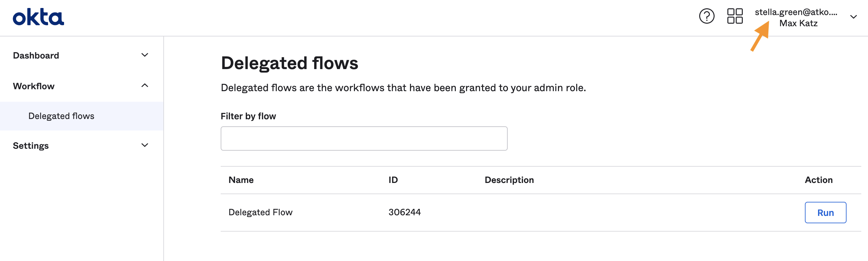Viewport: 868px width, 261px height.
Task: Expand the Settings section chevron
Action: (x=144, y=145)
